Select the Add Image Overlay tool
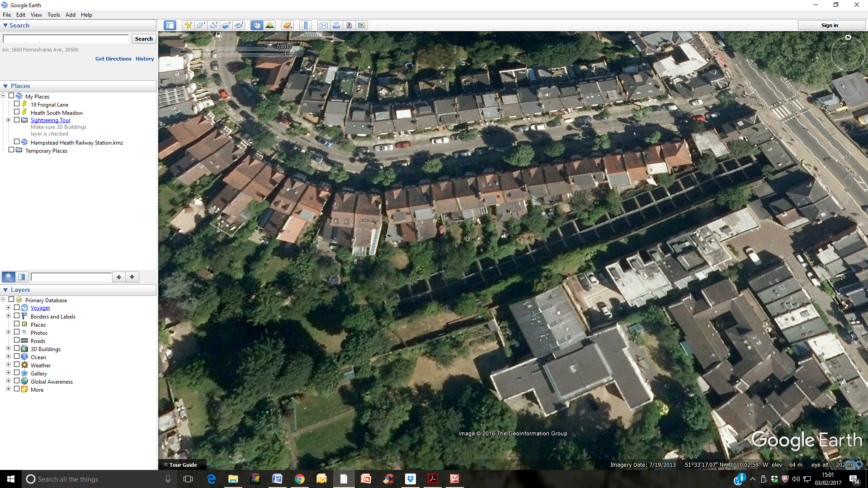 (226, 25)
